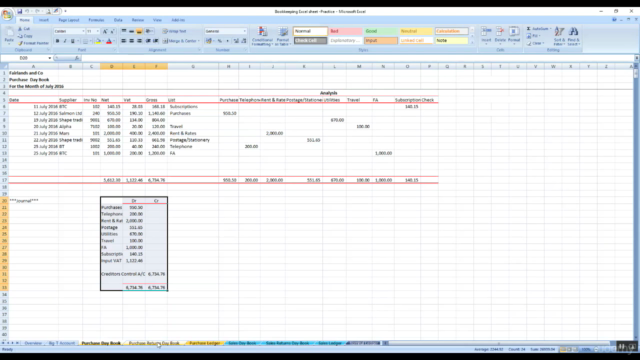Open the Font size dropdown
The height and width of the screenshot is (360, 640).
(98, 31)
